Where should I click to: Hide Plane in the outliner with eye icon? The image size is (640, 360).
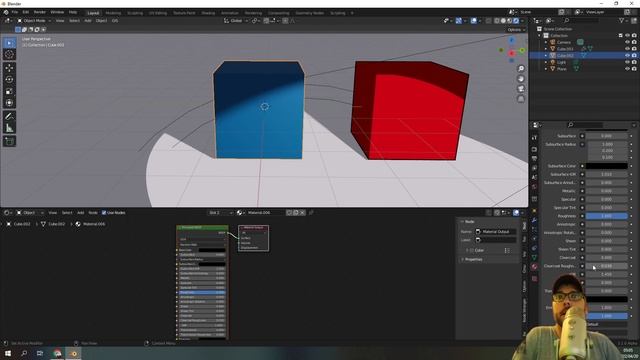(x=627, y=69)
